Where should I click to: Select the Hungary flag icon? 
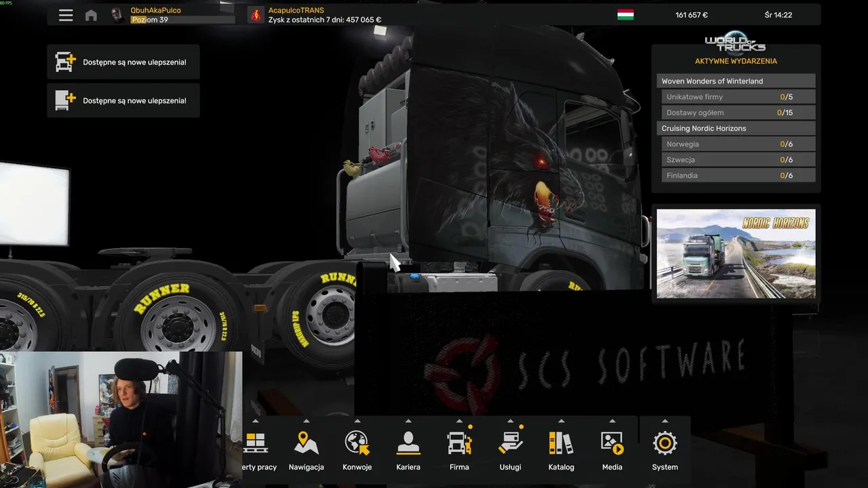tap(625, 15)
